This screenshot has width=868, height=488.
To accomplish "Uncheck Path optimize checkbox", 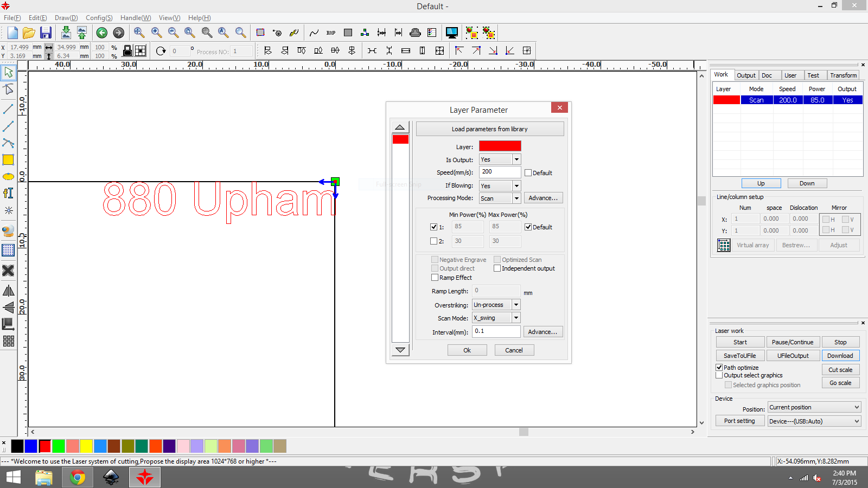I will pos(719,367).
